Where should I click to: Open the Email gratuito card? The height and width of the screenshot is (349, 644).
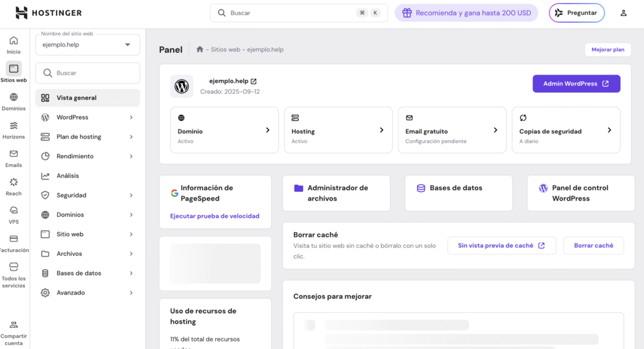(452, 130)
